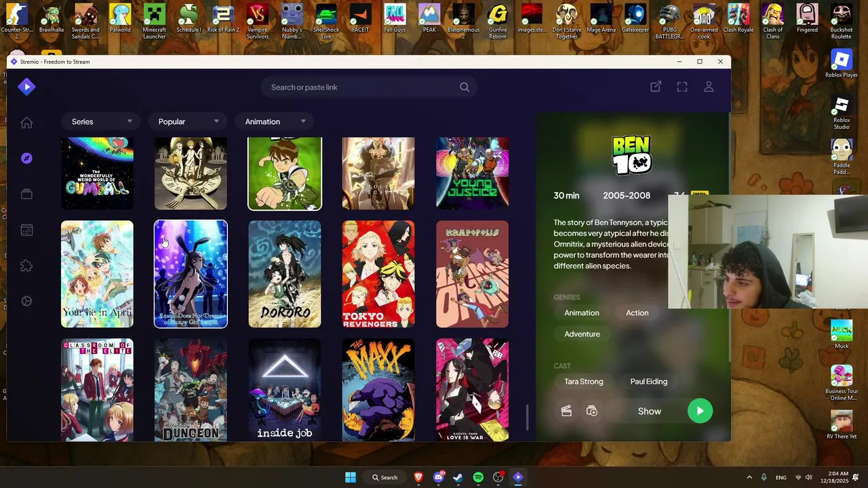Select the Discover compass icon in sidebar
Screen dimensions: 868x488
pos(26,158)
